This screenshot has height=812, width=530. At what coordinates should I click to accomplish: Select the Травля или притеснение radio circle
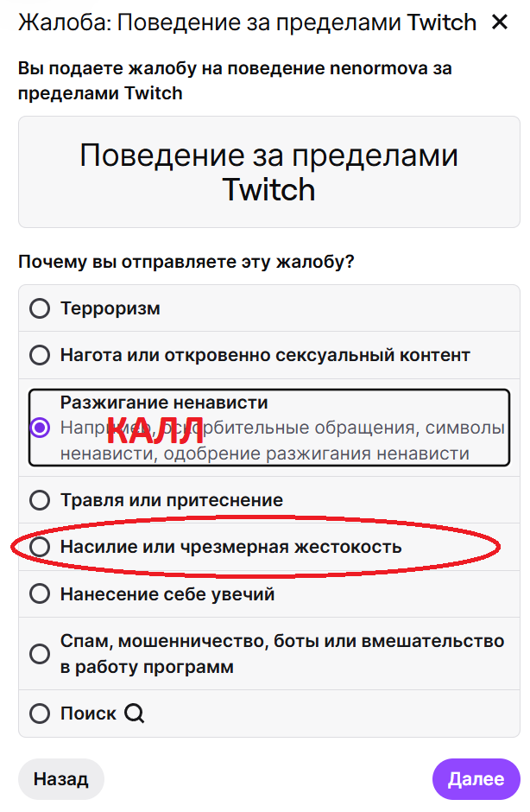[x=40, y=500]
